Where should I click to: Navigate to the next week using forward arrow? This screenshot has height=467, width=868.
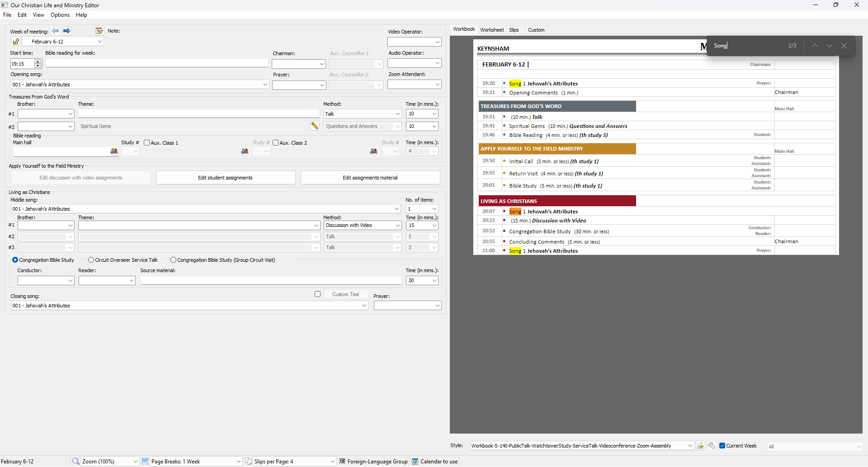coord(67,31)
